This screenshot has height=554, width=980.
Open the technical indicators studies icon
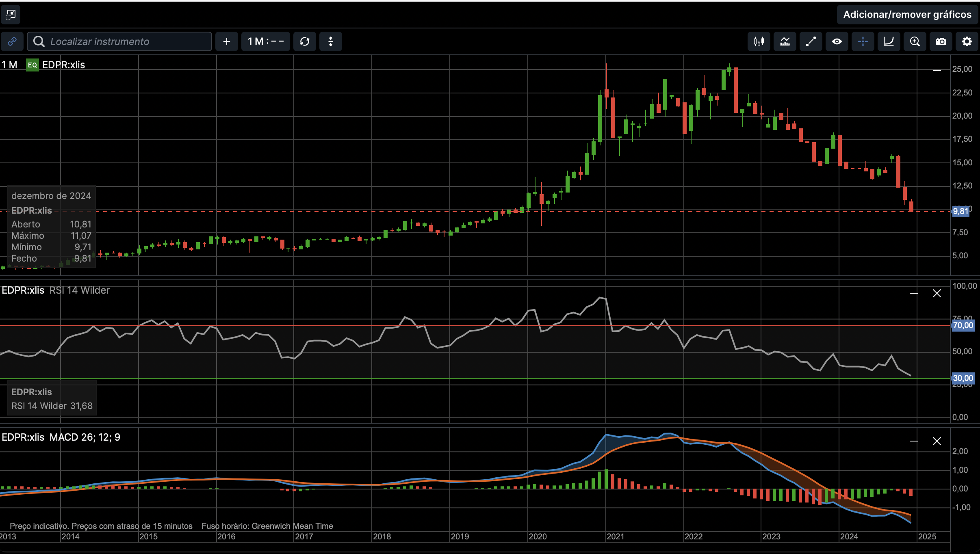[785, 41]
